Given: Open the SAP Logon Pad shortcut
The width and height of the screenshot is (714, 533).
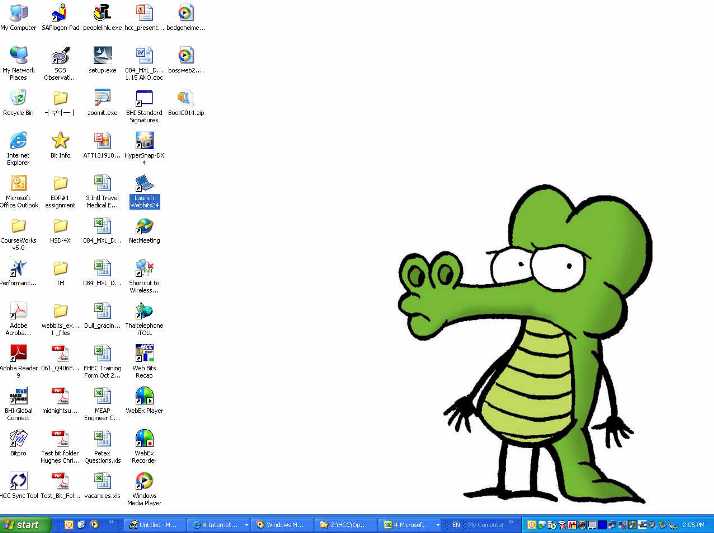Looking at the screenshot, I should pyautogui.click(x=60, y=17).
